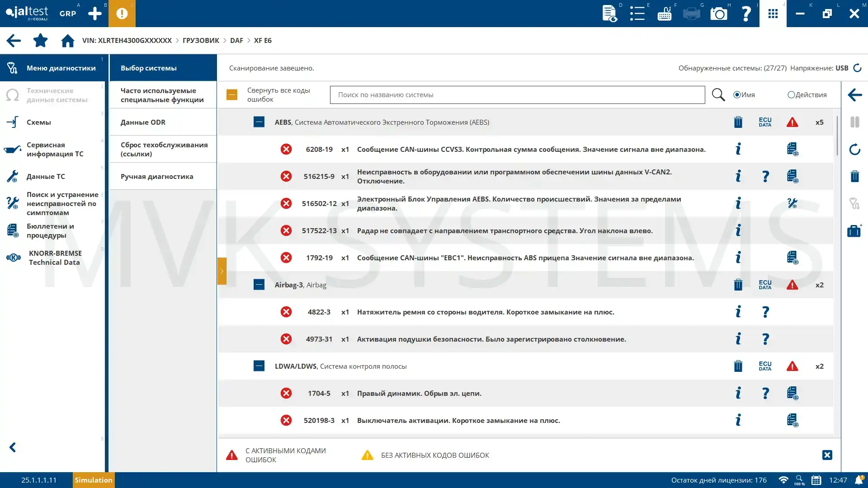Click the plus add icon in the top bar
868x488 pixels.
[x=95, y=14]
